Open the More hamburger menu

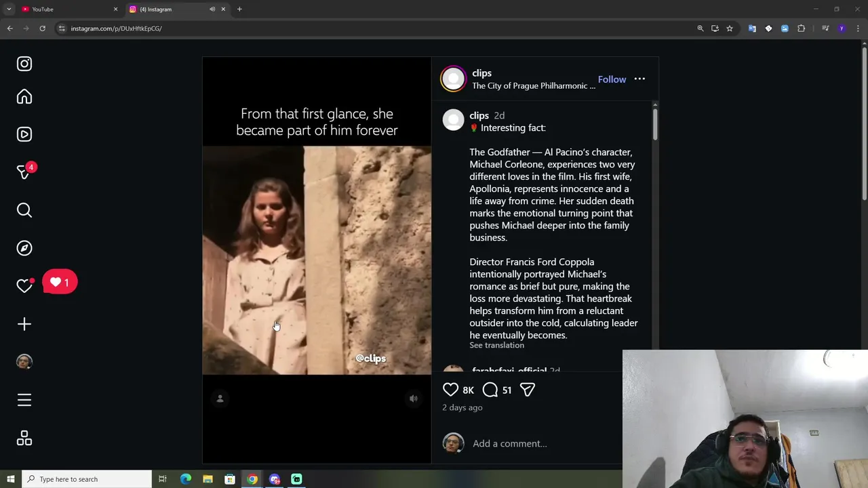coord(24,400)
